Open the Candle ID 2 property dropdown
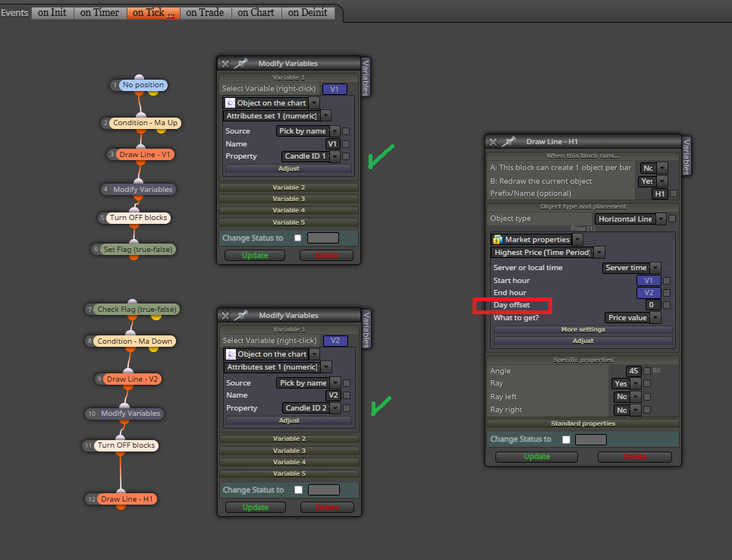Image resolution: width=732 pixels, height=560 pixels. coord(311,408)
